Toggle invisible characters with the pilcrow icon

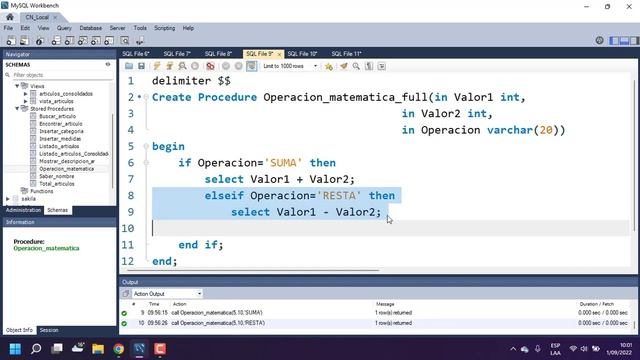pyautogui.click(x=369, y=66)
